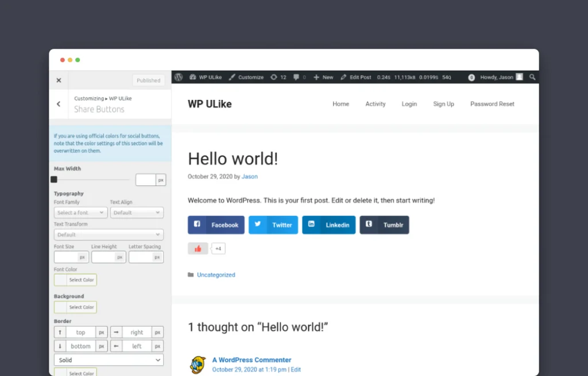Open the Text Align dropdown
588x376 pixels.
tap(137, 212)
